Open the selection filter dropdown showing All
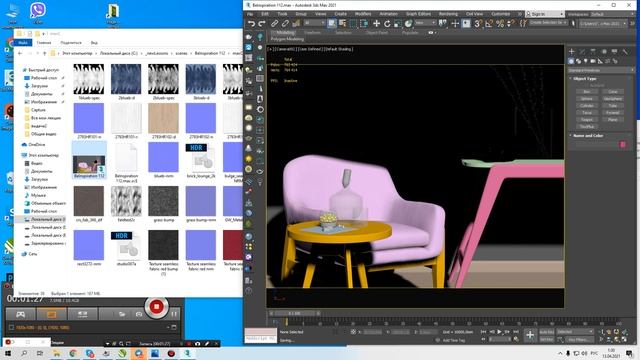640x360 pixels. pyautogui.click(x=314, y=23)
